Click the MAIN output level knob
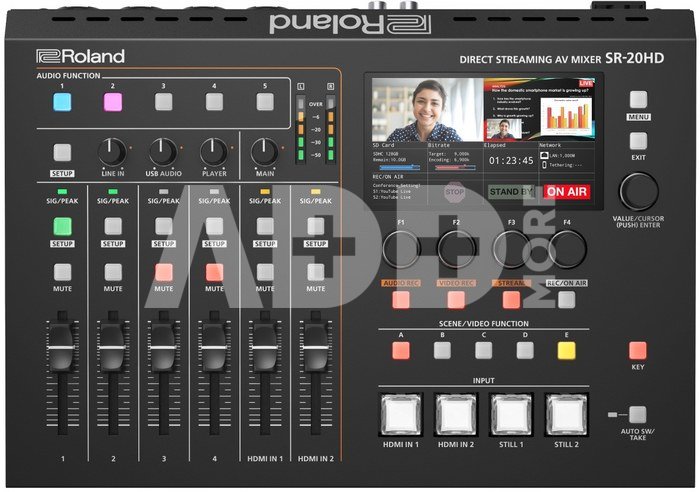The height and width of the screenshot is (492, 700). click(265, 152)
